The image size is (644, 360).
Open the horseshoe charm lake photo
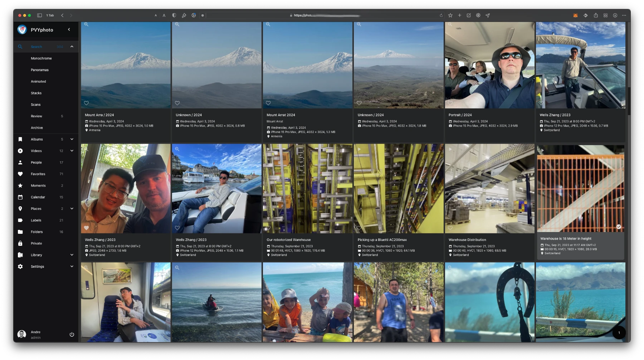point(489,302)
